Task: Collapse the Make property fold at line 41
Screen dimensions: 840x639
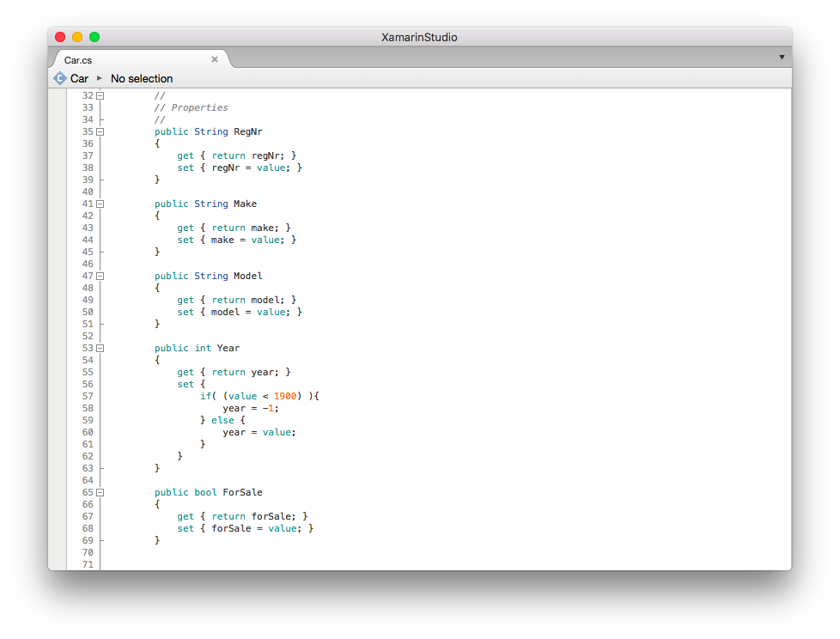Action: 100,204
